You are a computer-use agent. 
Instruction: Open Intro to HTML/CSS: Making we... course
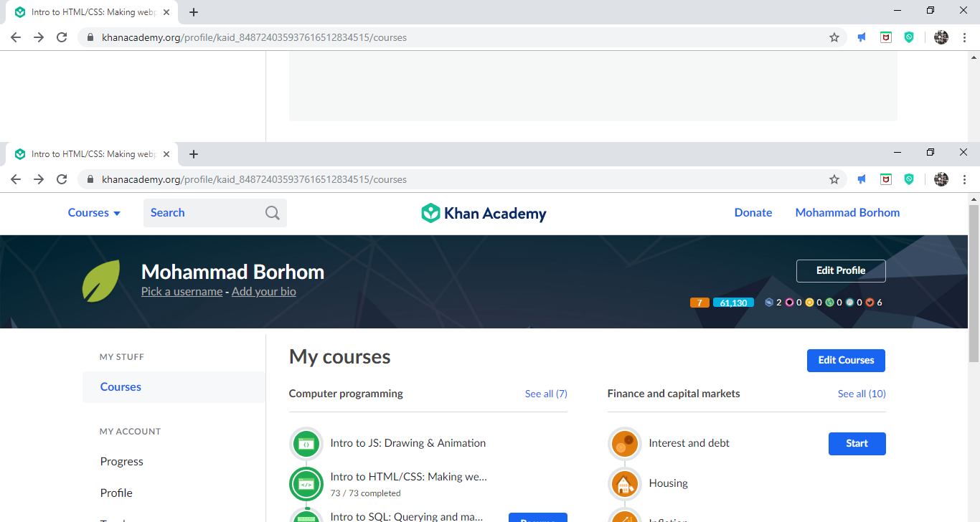pos(408,476)
